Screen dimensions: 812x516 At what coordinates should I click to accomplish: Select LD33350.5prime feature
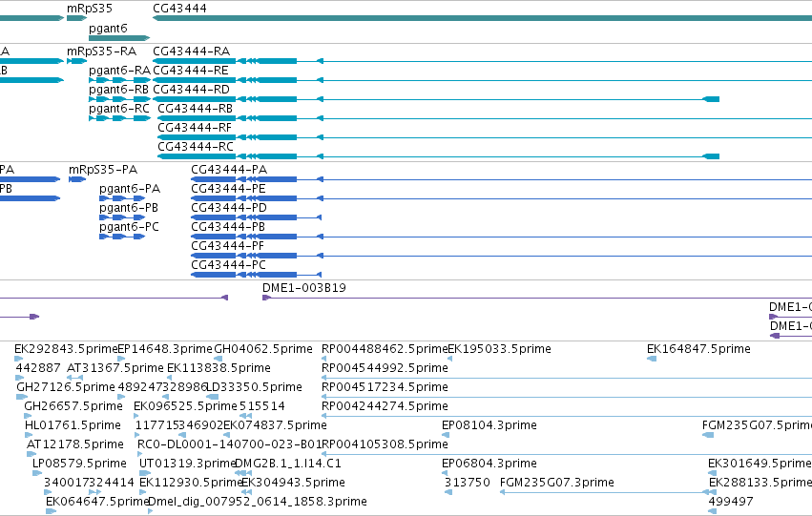[254, 387]
